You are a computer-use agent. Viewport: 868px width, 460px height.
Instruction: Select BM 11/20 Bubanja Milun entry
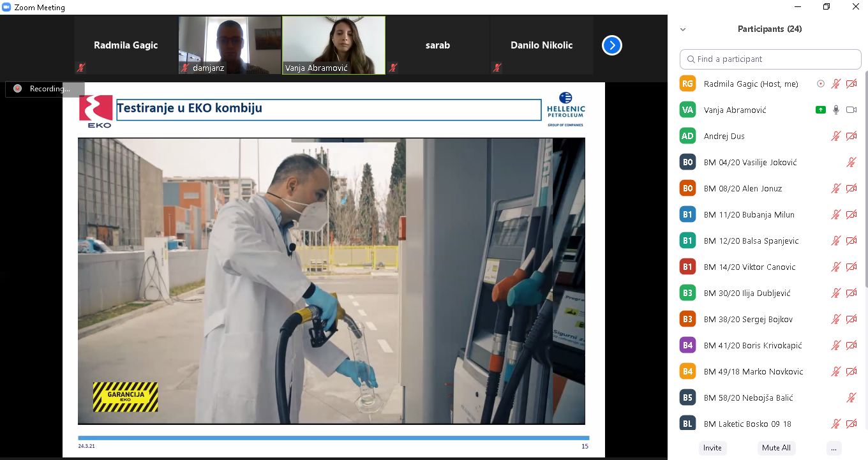[749, 214]
